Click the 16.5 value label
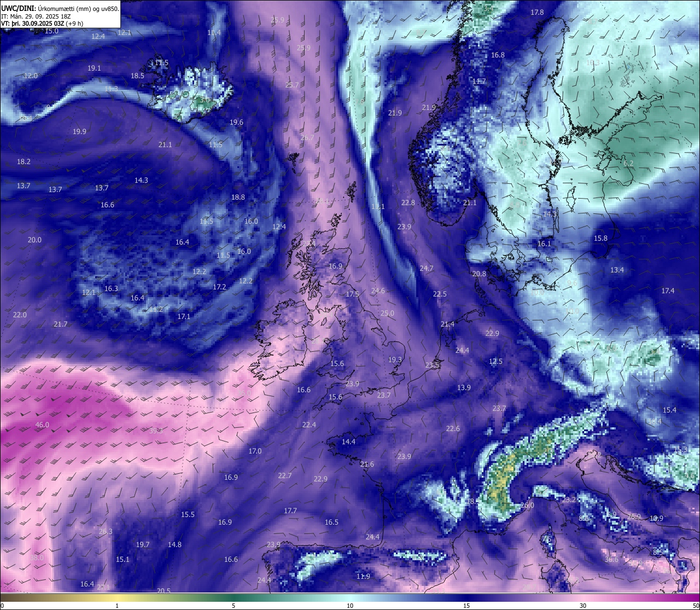Viewport: 700px width, 610px height. click(x=331, y=522)
